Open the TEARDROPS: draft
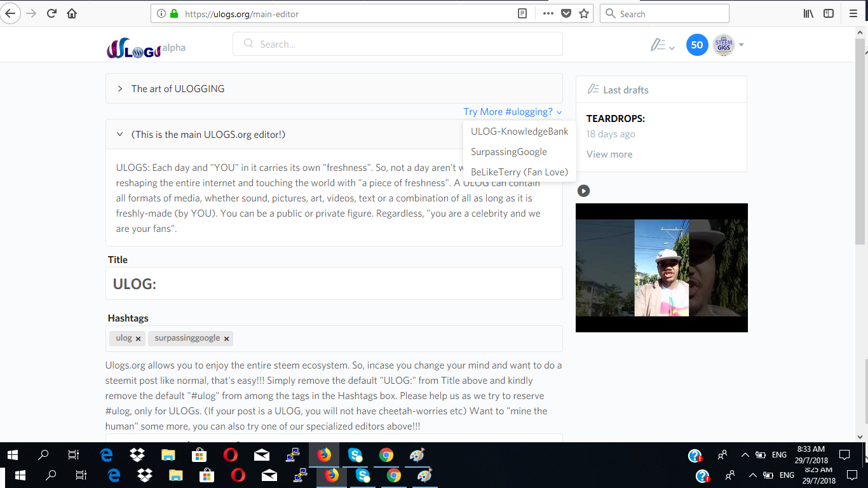 (616, 119)
